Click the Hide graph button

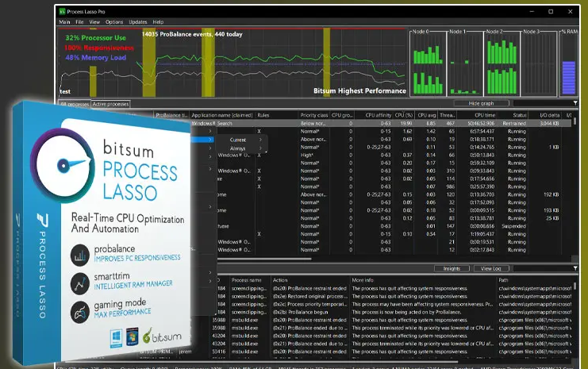481,103
